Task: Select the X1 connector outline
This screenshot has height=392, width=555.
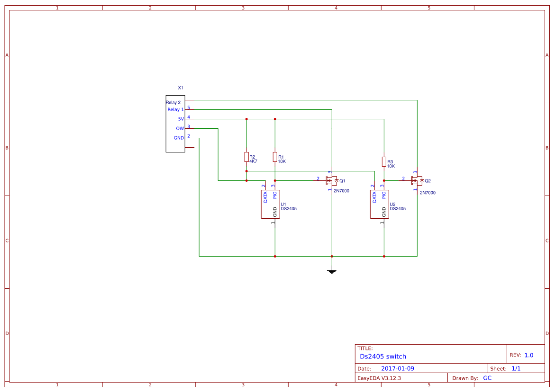Action: coord(175,123)
